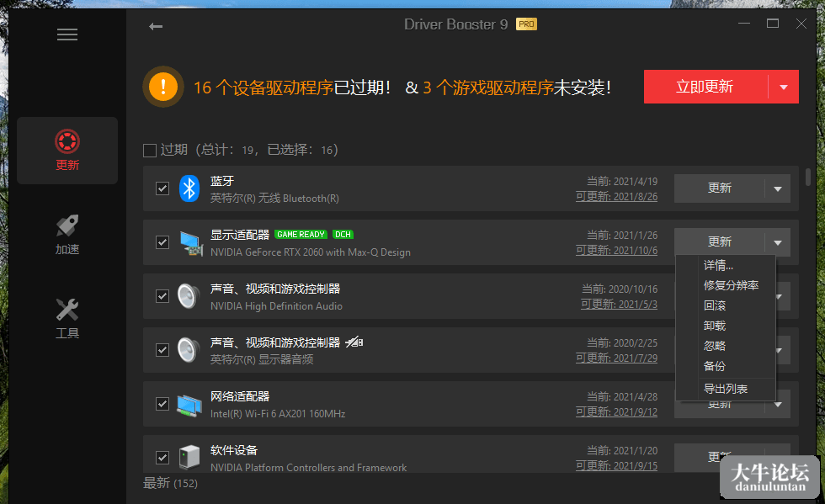Click the muted audio icon beside 声音、视频和游戏控制器
Screen dimensions: 825x504
coord(354,342)
